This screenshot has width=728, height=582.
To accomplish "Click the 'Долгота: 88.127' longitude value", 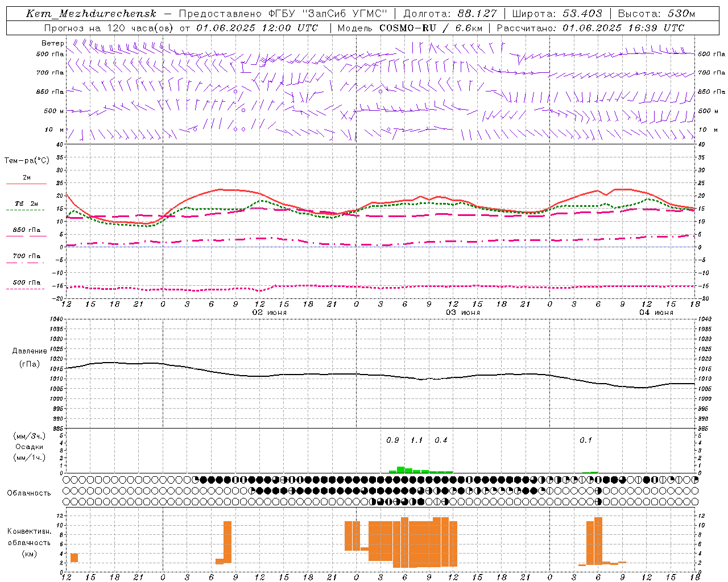I will coord(450,14).
